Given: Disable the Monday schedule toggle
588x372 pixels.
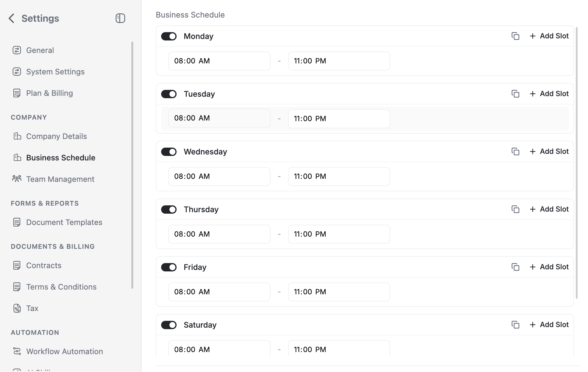Looking at the screenshot, I should [169, 36].
